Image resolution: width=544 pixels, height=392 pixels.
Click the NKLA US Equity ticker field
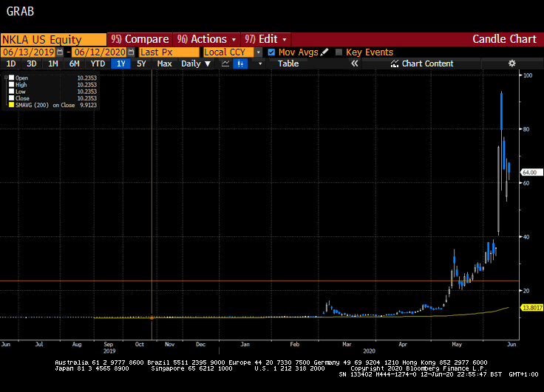point(53,40)
